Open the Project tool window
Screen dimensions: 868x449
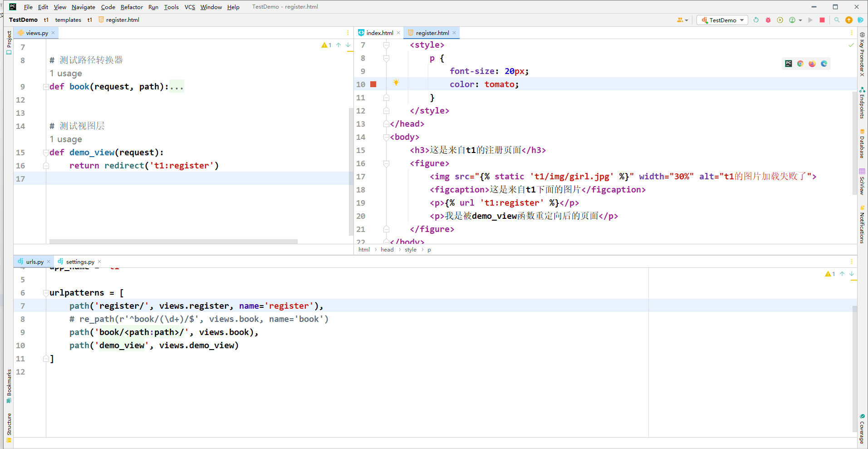[x=9, y=43]
